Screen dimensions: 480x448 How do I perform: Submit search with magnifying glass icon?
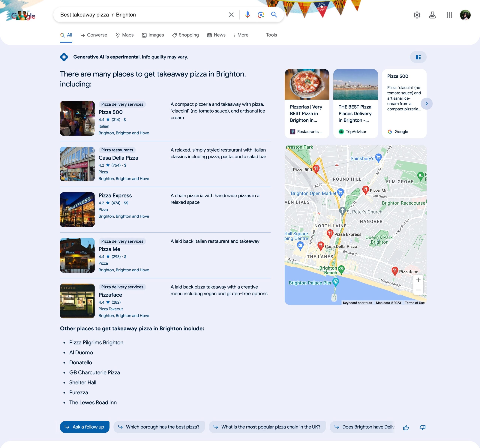[x=274, y=15]
